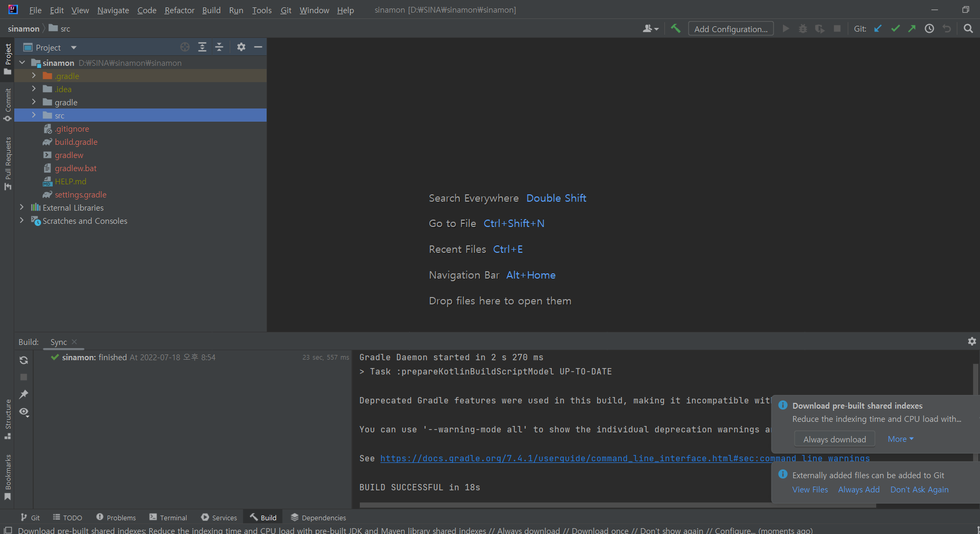The width and height of the screenshot is (980, 534).
Task: Select the .gitignore file
Action: pyautogui.click(x=72, y=128)
